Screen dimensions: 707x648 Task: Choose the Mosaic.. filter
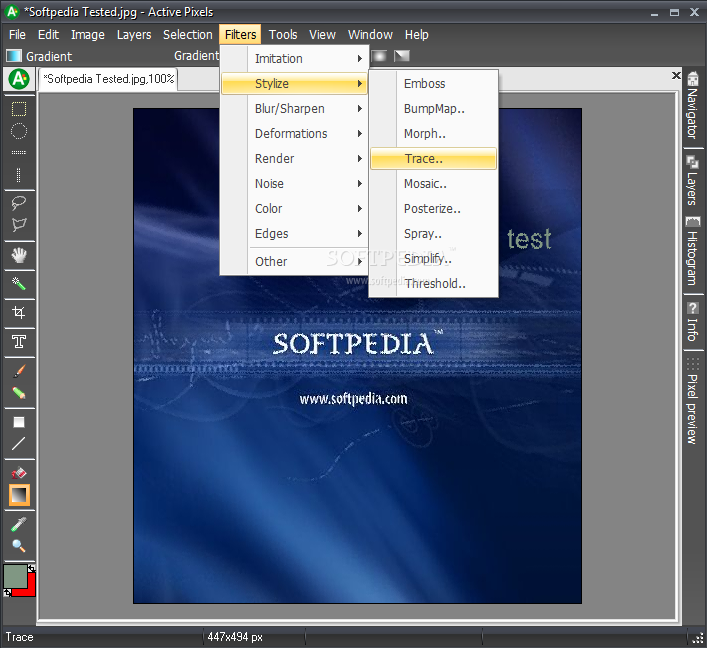coord(433,184)
